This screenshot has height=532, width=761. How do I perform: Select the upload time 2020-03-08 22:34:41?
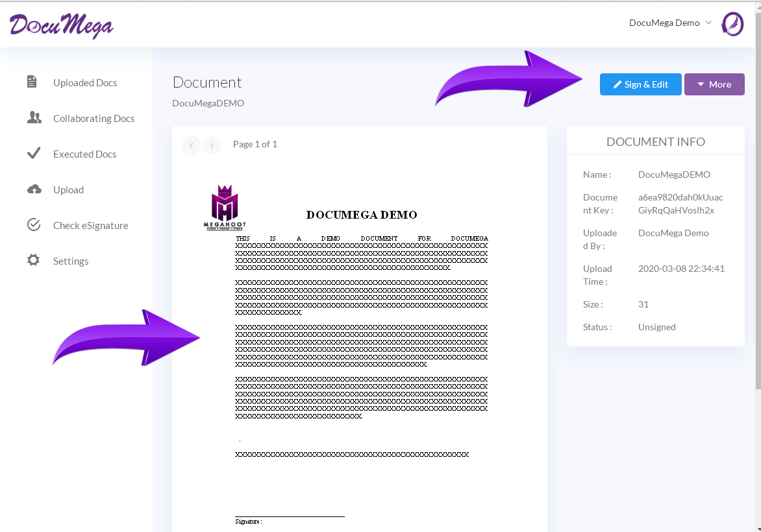tap(681, 269)
